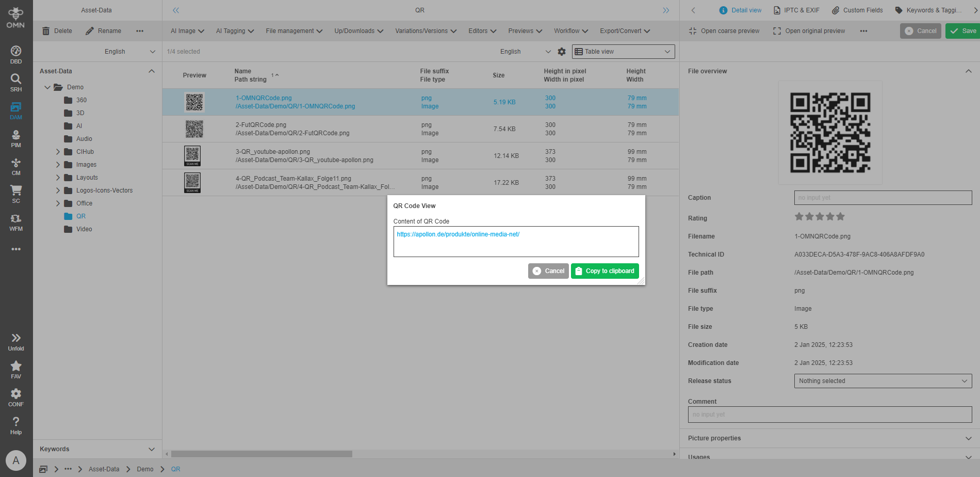Open Release status dropdown
Screen dimensions: 980x477
(883, 381)
